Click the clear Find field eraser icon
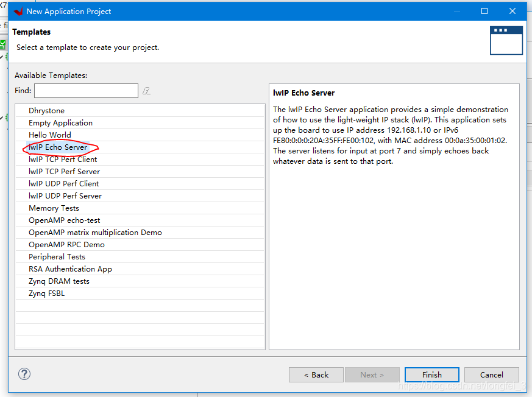Screen dimensions: 532x397 [x=146, y=91]
